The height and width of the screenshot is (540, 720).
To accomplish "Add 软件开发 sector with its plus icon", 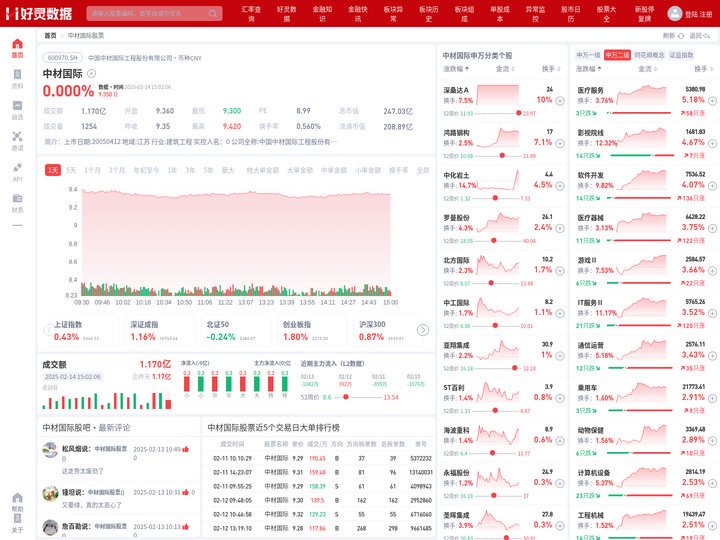I will (712, 186).
